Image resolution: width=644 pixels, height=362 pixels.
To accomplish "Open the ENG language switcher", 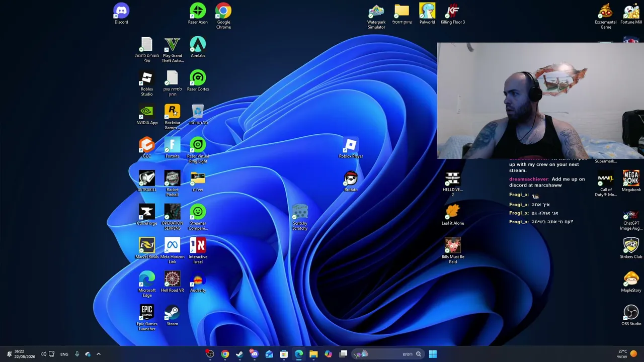I will (64, 354).
